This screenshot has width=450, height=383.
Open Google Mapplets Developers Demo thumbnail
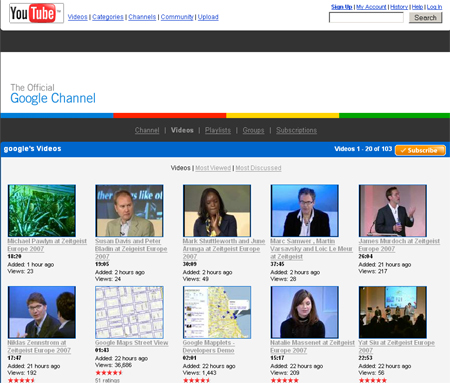click(217, 312)
